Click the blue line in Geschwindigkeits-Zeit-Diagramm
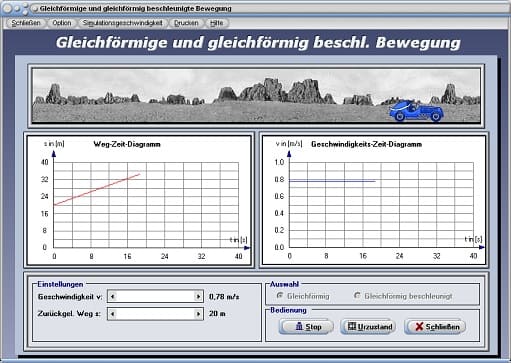Screen dimensions: 511x363 [x=332, y=181]
